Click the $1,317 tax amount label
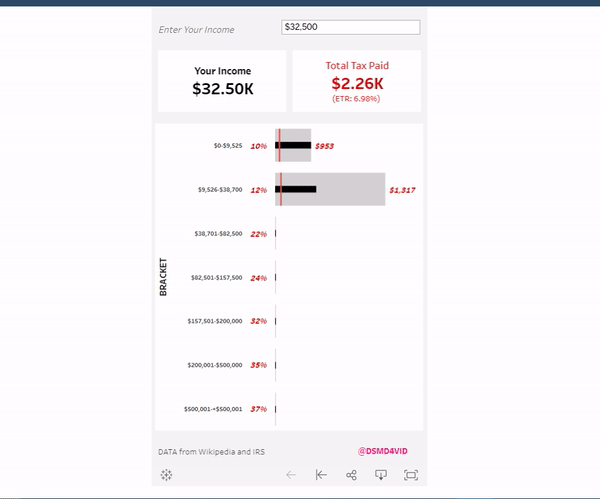Image resolution: width=600 pixels, height=499 pixels. click(x=402, y=190)
